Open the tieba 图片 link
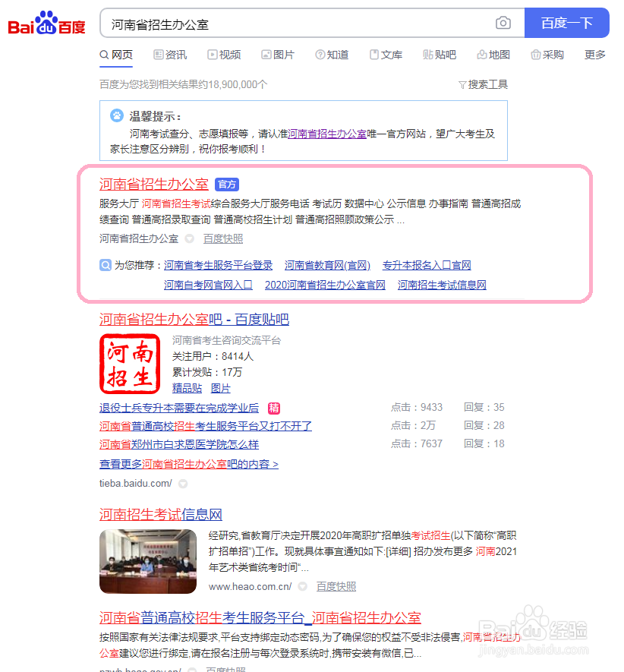624x672 pixels. (221, 388)
